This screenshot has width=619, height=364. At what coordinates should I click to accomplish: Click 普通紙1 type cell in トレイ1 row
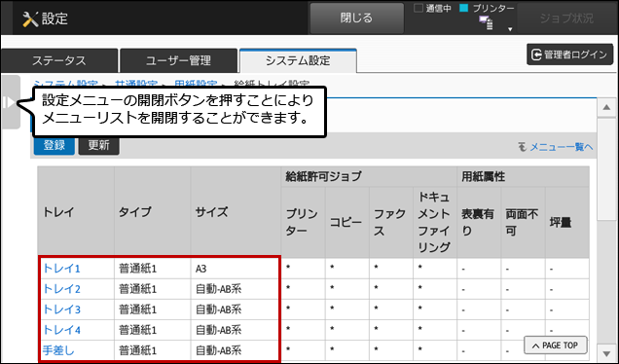point(153,269)
